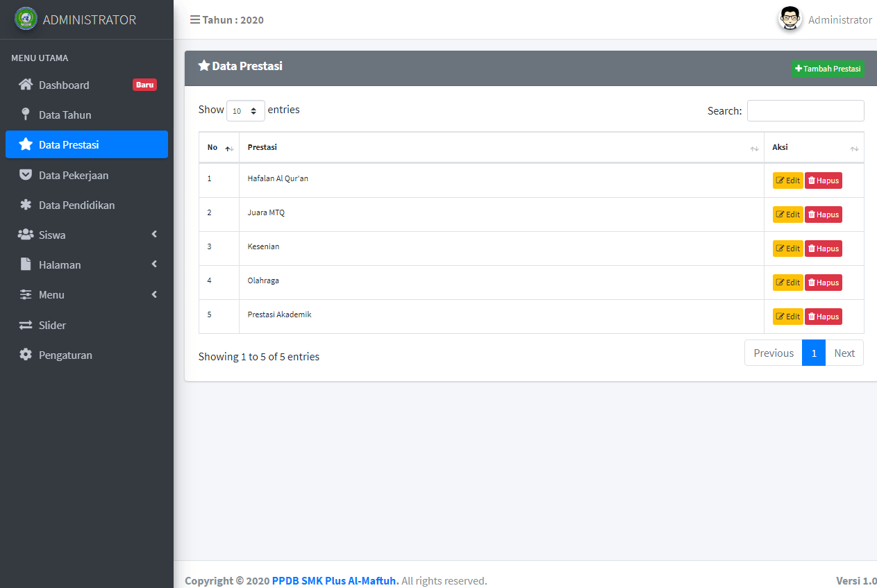Viewport: 877px width, 588px height.
Task: Edit the Juara MTQ entry
Action: tap(787, 214)
